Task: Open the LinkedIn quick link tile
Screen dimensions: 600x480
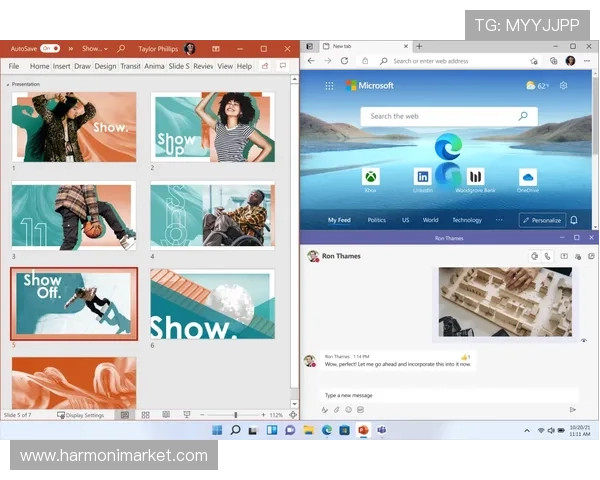Action: coord(423,176)
